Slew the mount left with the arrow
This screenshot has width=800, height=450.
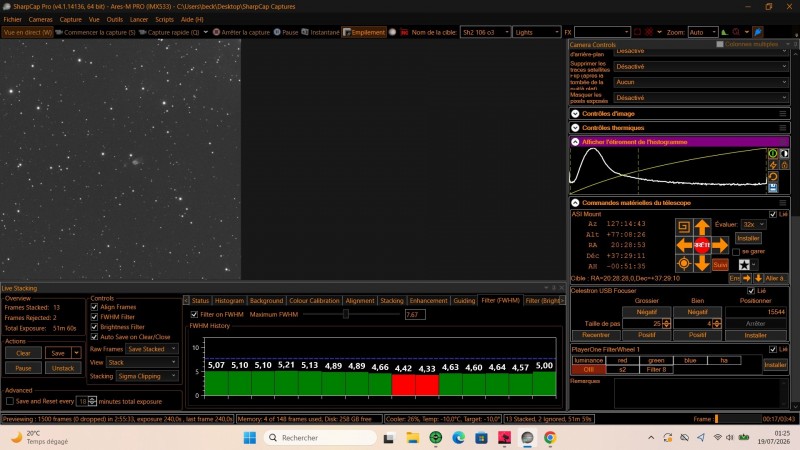684,245
